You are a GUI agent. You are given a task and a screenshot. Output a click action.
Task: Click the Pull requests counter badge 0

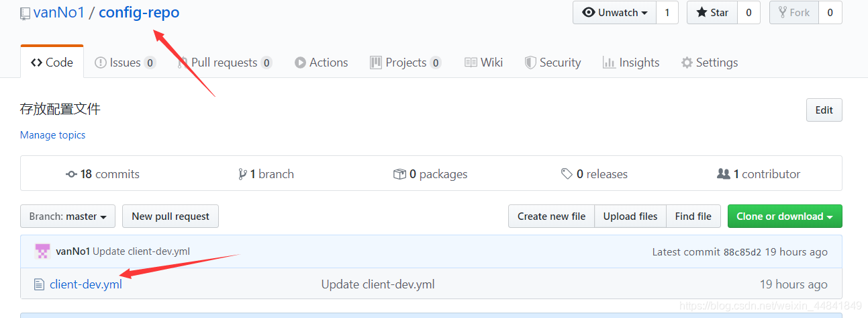pos(267,63)
